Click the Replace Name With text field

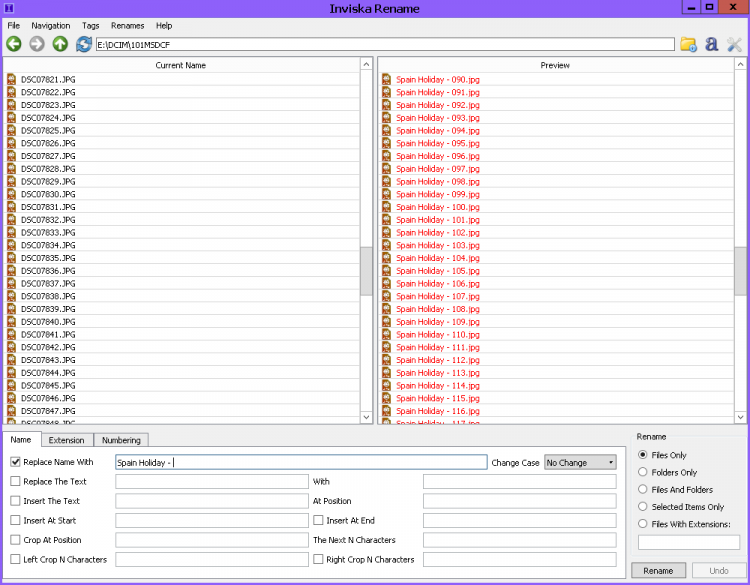301,462
